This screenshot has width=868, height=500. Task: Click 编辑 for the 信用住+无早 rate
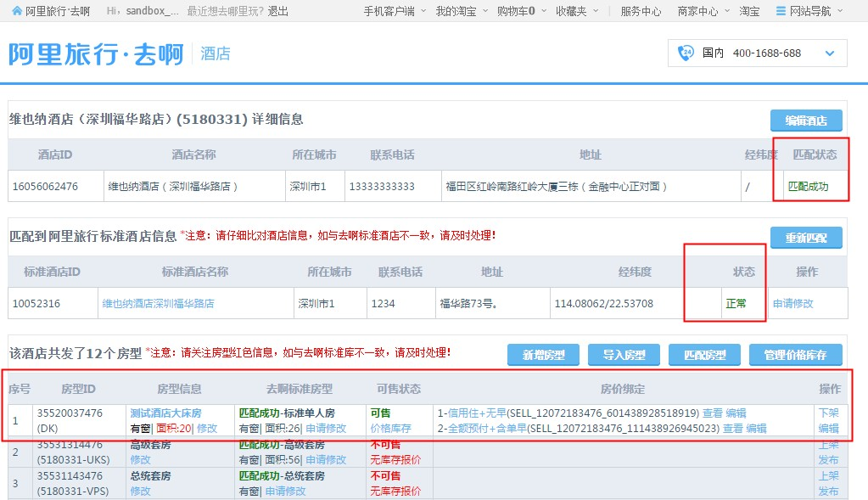[x=736, y=413]
